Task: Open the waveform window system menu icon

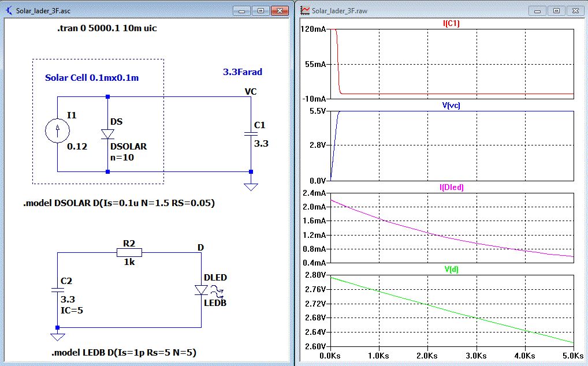Action: [x=304, y=10]
